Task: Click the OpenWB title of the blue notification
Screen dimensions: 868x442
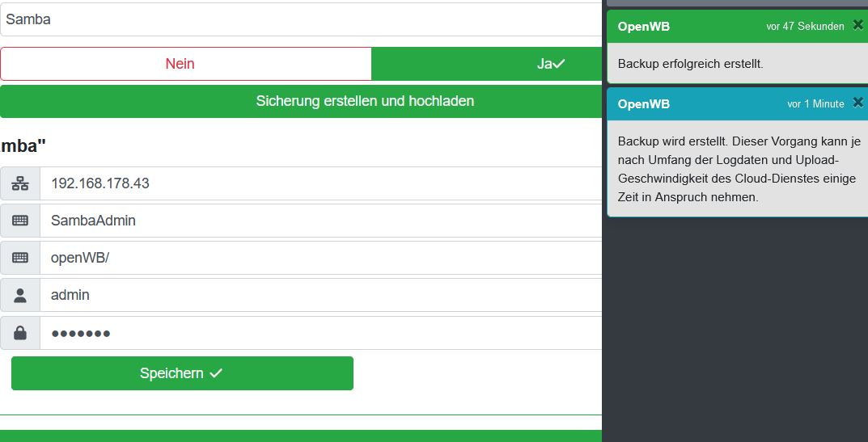Action: 644,104
